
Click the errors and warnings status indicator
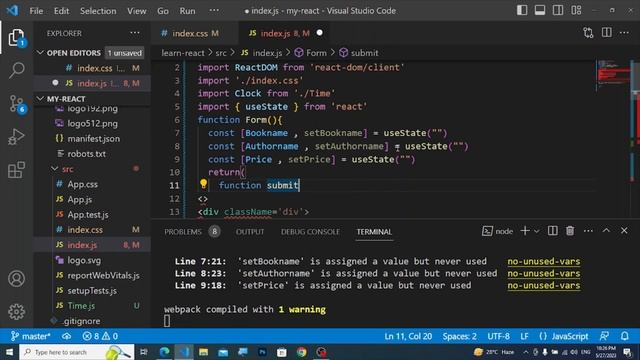[100, 336]
